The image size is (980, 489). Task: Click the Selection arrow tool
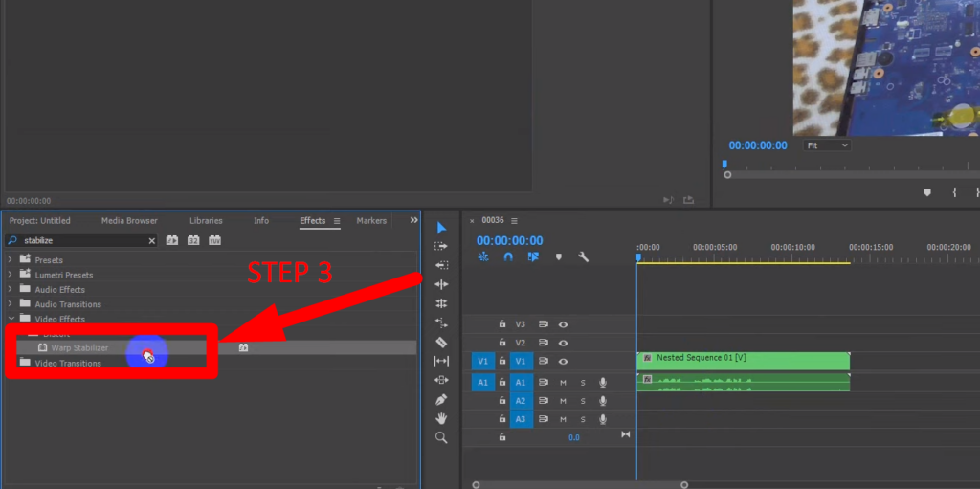click(441, 228)
